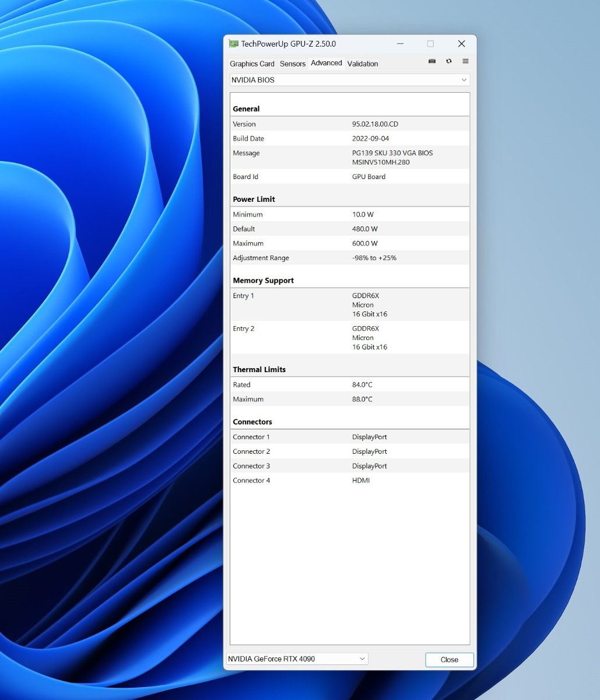
Task: Click the General section heading
Action: tap(246, 109)
